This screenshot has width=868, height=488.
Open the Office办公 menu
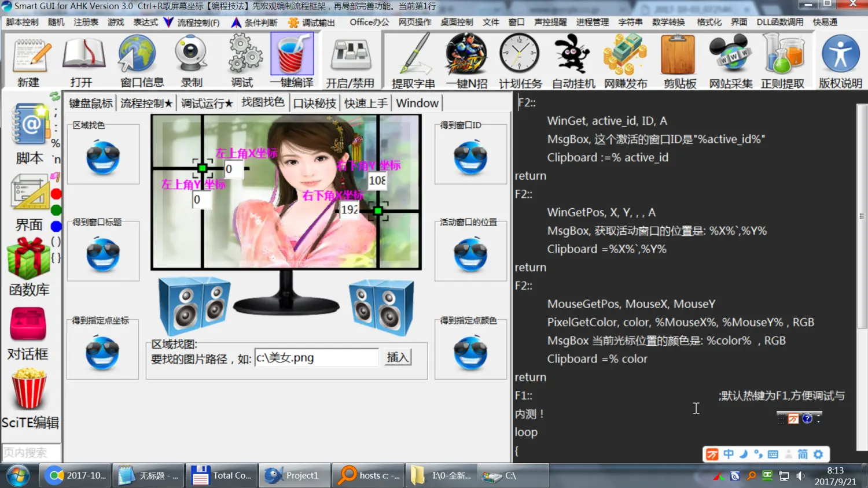click(369, 22)
